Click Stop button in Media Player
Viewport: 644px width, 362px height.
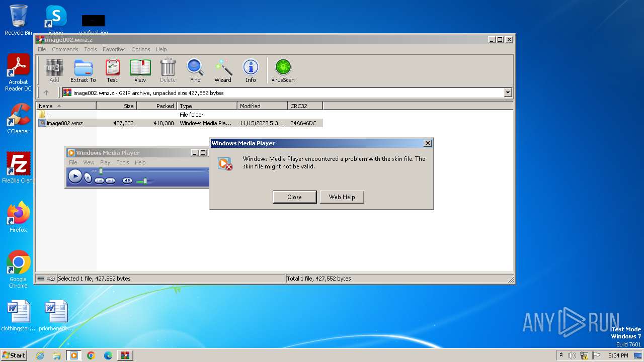[x=88, y=177]
